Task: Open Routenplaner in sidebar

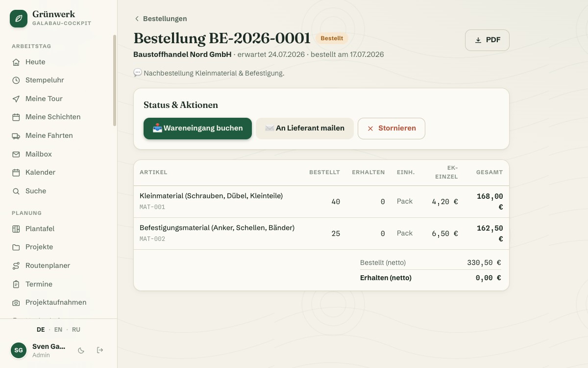Action: click(x=58, y=266)
